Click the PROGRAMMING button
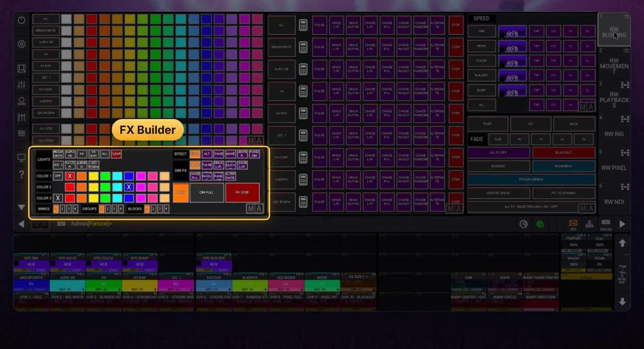 click(x=531, y=179)
